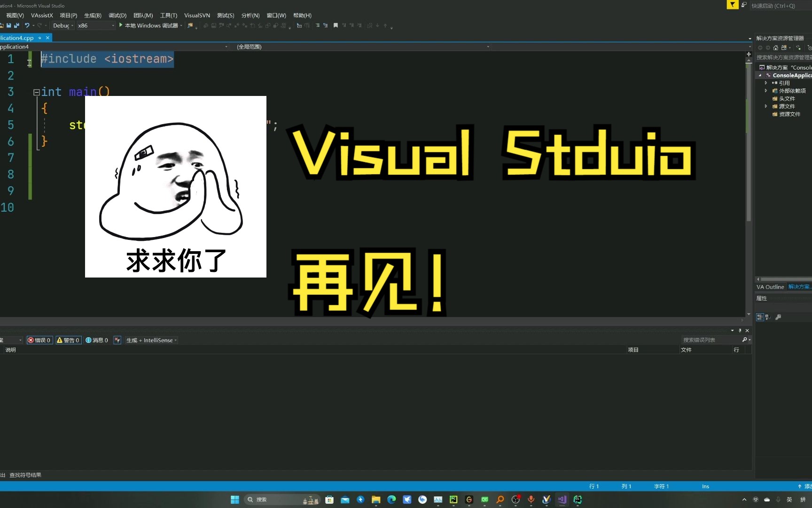The height and width of the screenshot is (508, 812).
Task: Click the taskbar 搜索 search box
Action: [282, 500]
